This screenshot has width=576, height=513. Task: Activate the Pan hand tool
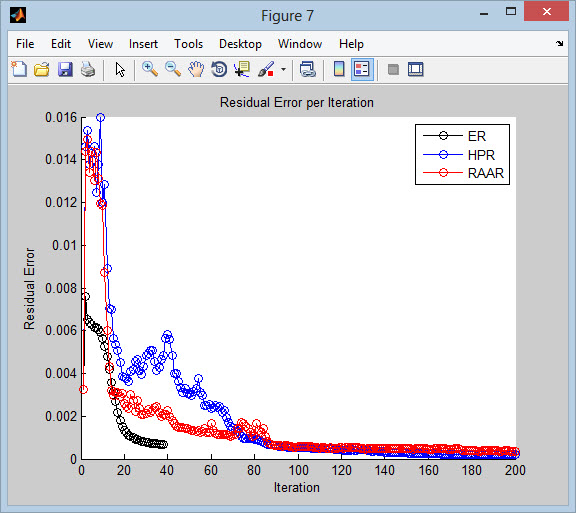(x=196, y=69)
